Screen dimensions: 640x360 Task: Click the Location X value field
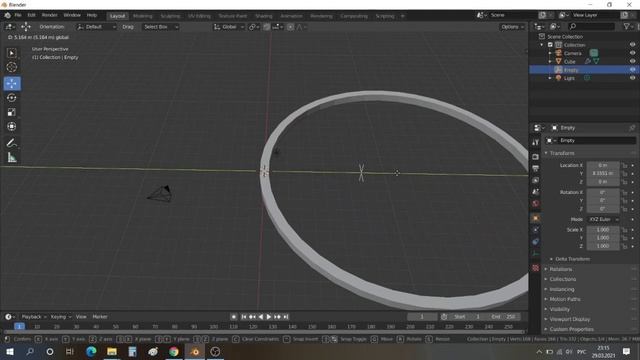(x=603, y=165)
